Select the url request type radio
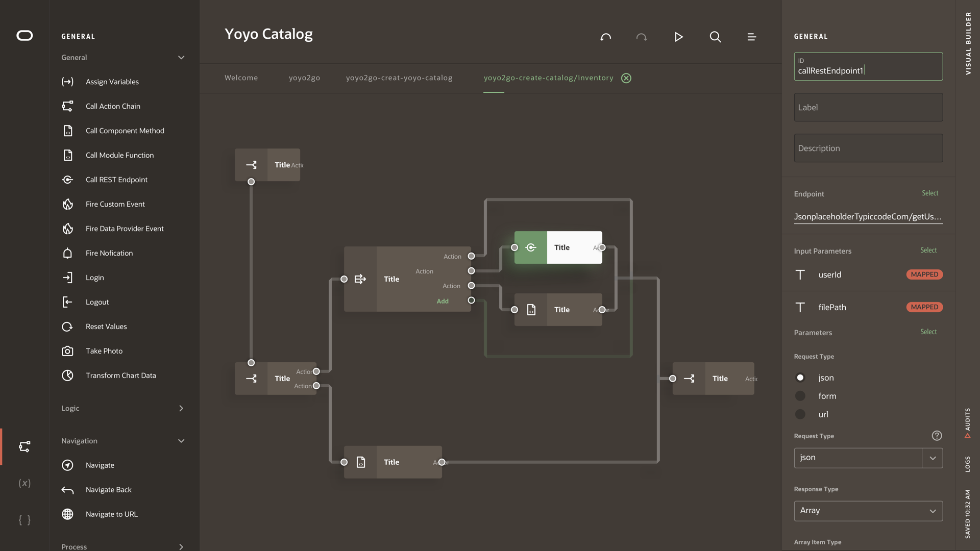 click(800, 414)
